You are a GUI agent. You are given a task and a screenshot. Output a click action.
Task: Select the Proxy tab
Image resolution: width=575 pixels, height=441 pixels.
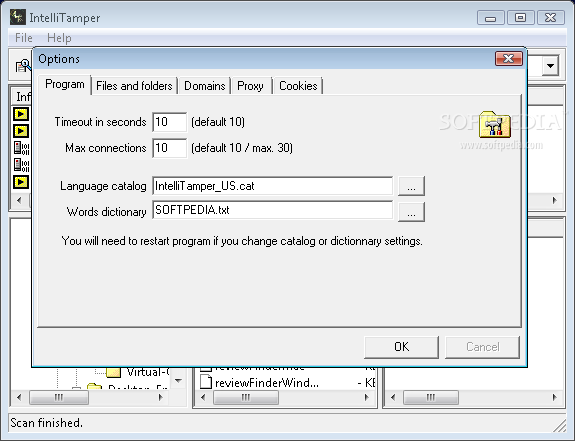[x=250, y=86]
